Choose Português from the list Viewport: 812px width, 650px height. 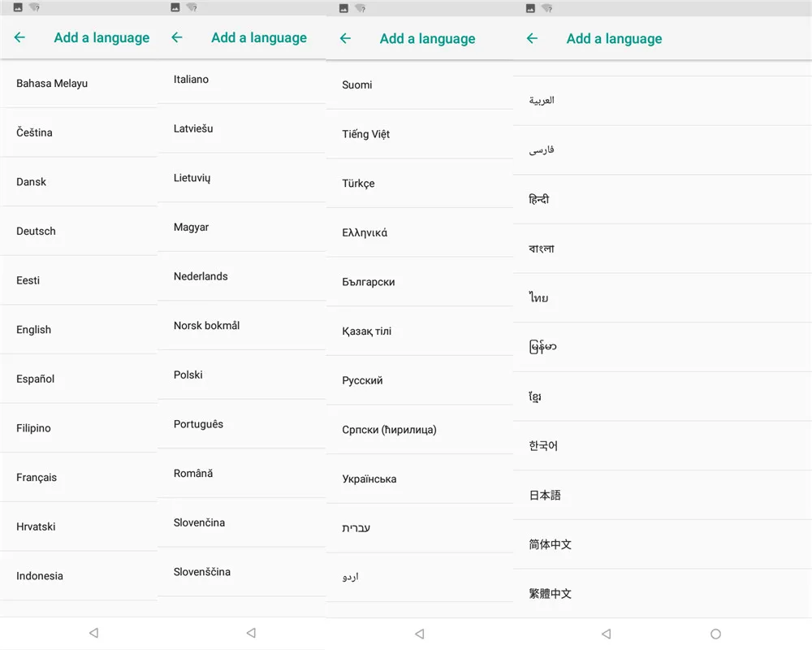198,424
